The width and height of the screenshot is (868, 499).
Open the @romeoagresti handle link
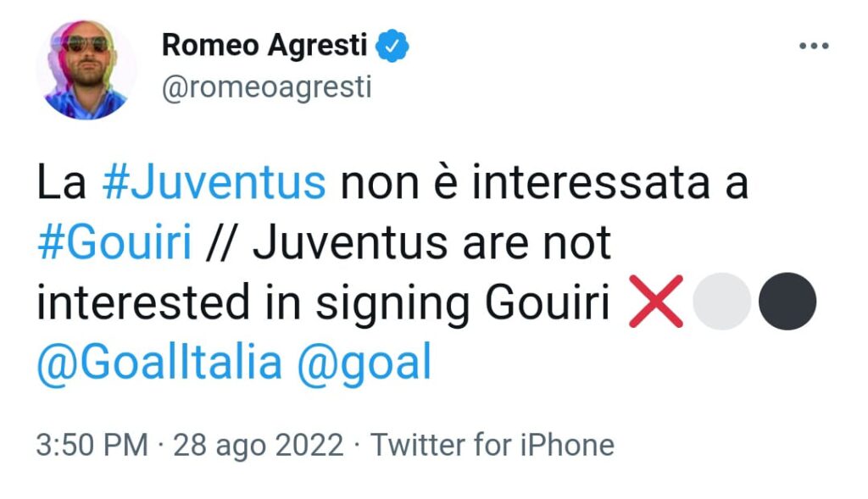(x=266, y=87)
